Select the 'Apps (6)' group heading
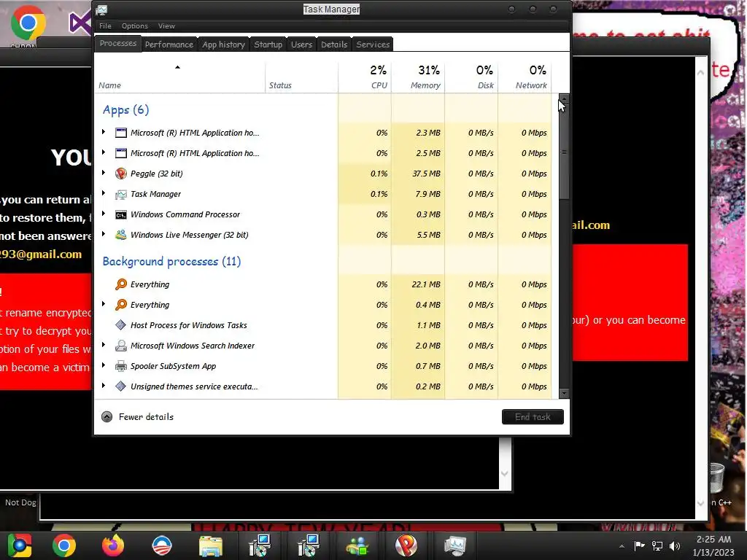Viewport: 747px width, 560px height. 125,110
